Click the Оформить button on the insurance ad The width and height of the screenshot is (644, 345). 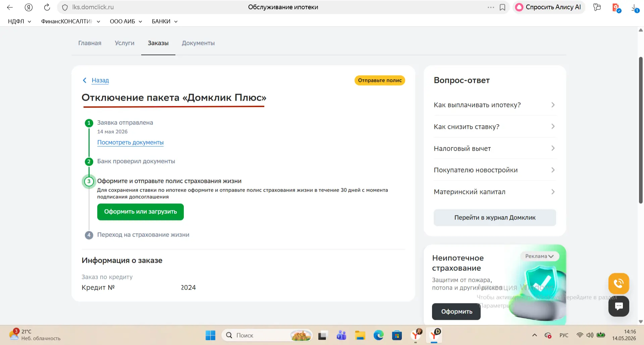pyautogui.click(x=456, y=311)
